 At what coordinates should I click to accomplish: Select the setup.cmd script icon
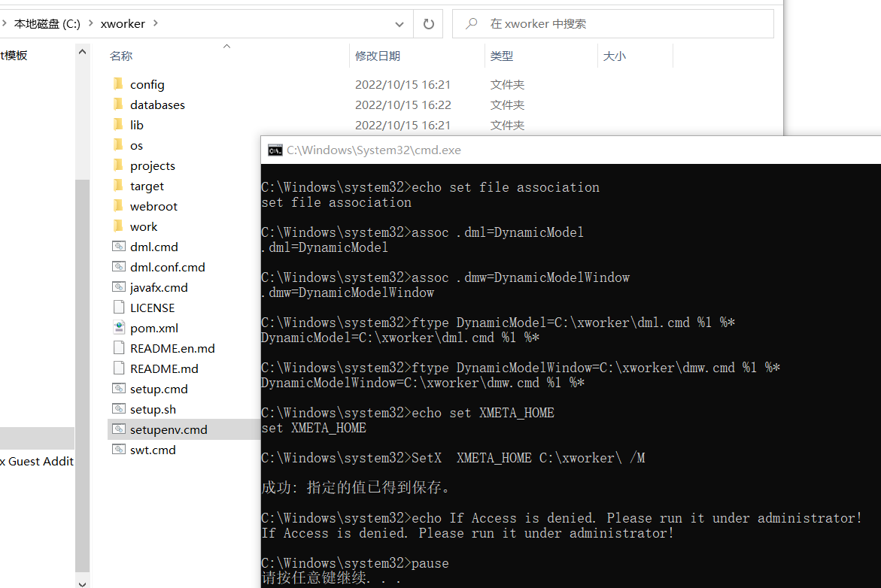(120, 388)
